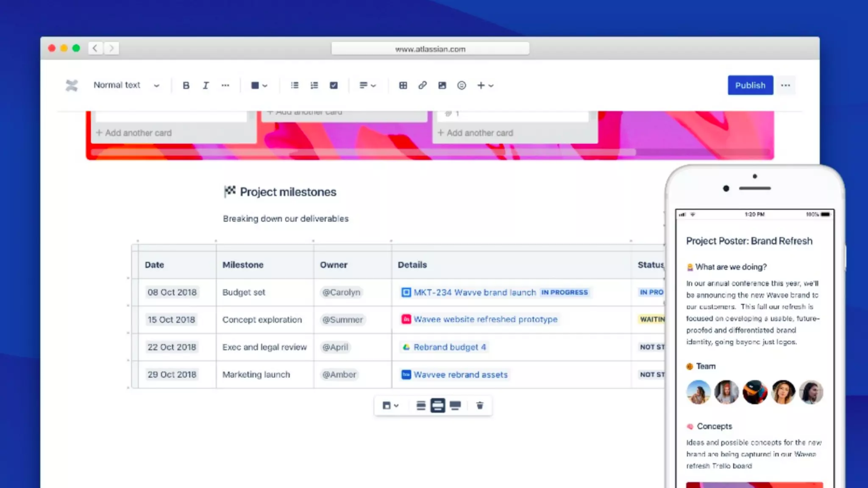The height and width of the screenshot is (488, 868).
Task: Open the emoji picker
Action: [x=462, y=86]
